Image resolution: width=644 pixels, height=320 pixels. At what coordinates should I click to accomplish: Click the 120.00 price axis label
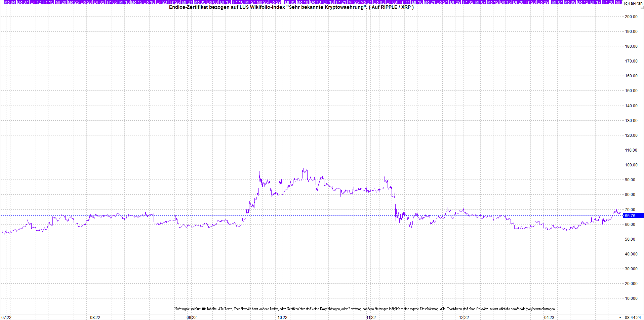point(631,135)
